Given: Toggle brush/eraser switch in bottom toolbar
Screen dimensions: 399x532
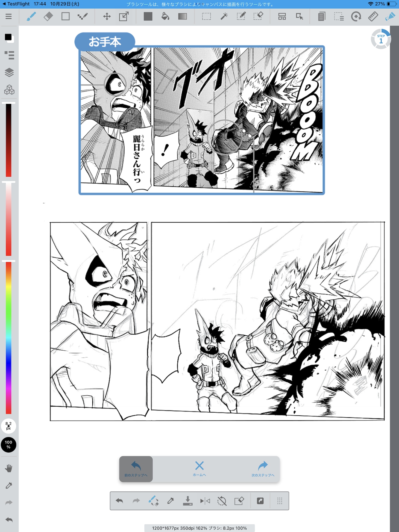Looking at the screenshot, I should [153, 501].
